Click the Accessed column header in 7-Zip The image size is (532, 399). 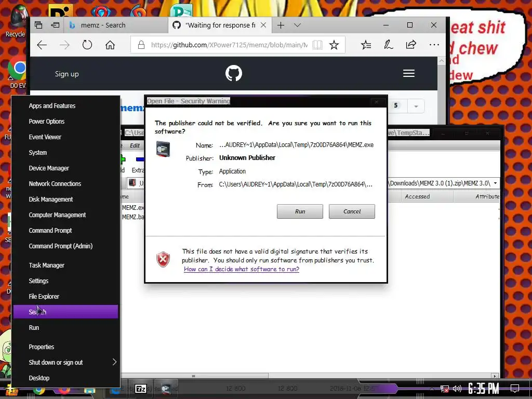click(417, 196)
